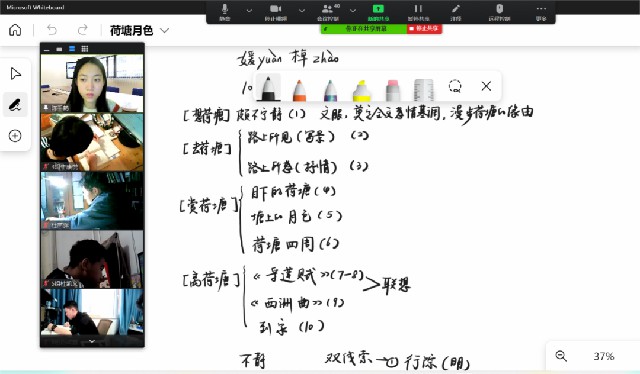Click the inking pen button in sidebar
This screenshot has height=374, width=640.
coord(16,105)
